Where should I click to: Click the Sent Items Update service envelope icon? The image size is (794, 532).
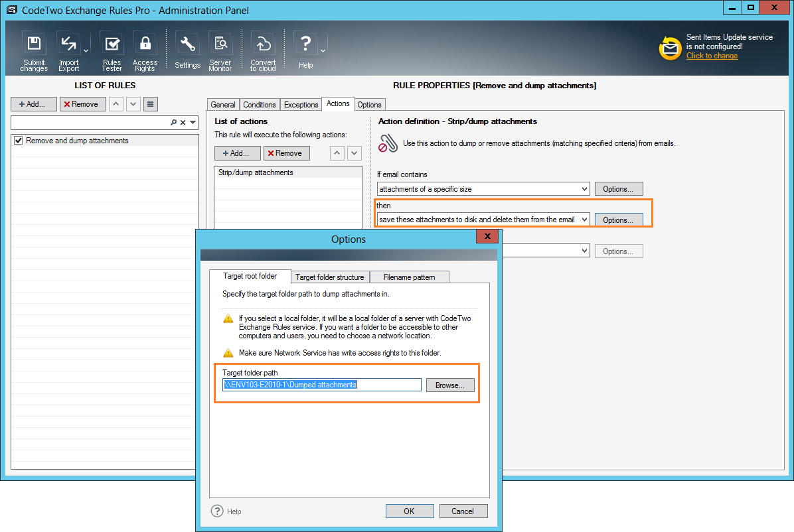[670, 48]
